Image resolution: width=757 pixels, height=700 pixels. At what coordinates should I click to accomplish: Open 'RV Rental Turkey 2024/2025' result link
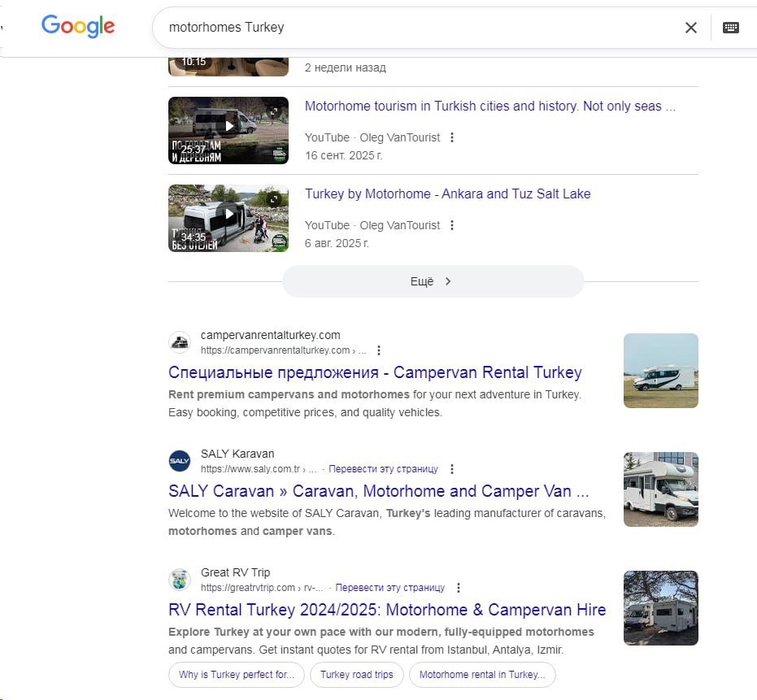coord(387,610)
